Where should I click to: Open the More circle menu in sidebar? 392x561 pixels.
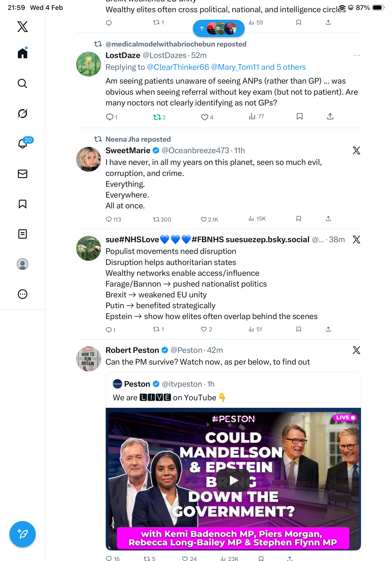23,294
